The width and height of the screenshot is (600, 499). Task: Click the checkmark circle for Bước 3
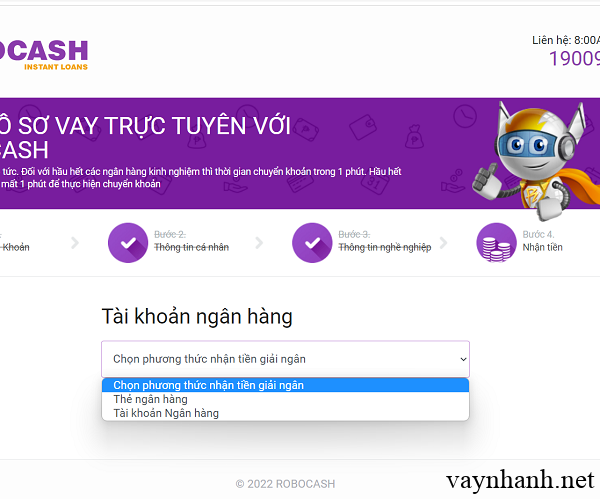click(312, 243)
